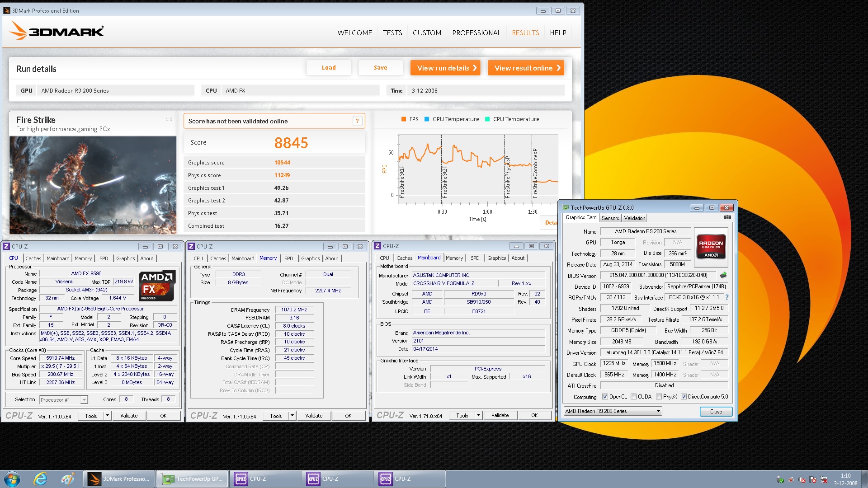
Task: Switch to TechPowerUp GPU-Z taskbar button
Action: pos(193,479)
